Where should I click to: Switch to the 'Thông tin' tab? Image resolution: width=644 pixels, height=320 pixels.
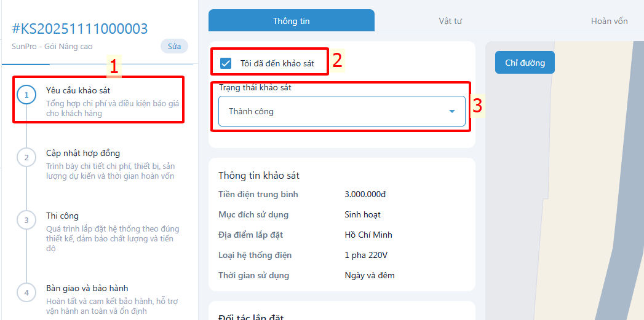click(291, 21)
